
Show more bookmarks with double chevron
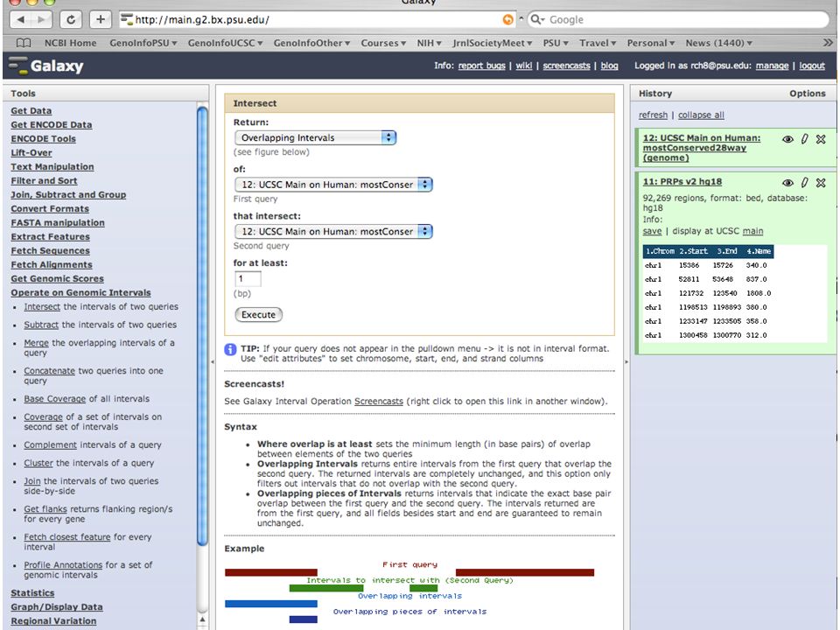[x=828, y=42]
